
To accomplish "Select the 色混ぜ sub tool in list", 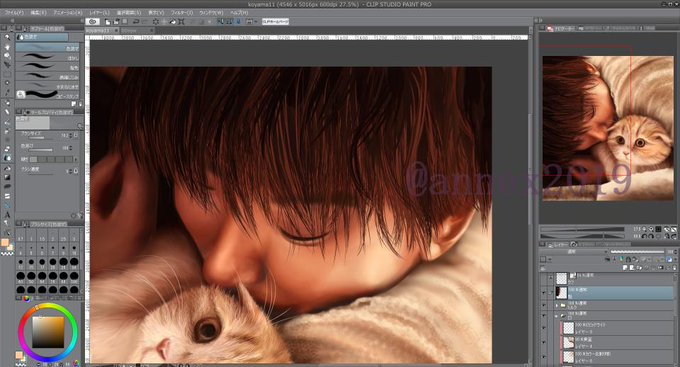I will pos(48,48).
